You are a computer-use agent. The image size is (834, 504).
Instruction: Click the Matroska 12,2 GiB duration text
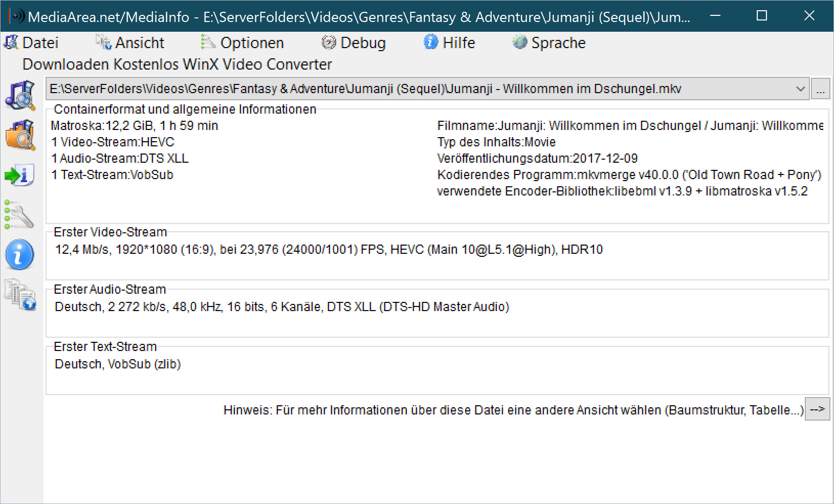[135, 126]
